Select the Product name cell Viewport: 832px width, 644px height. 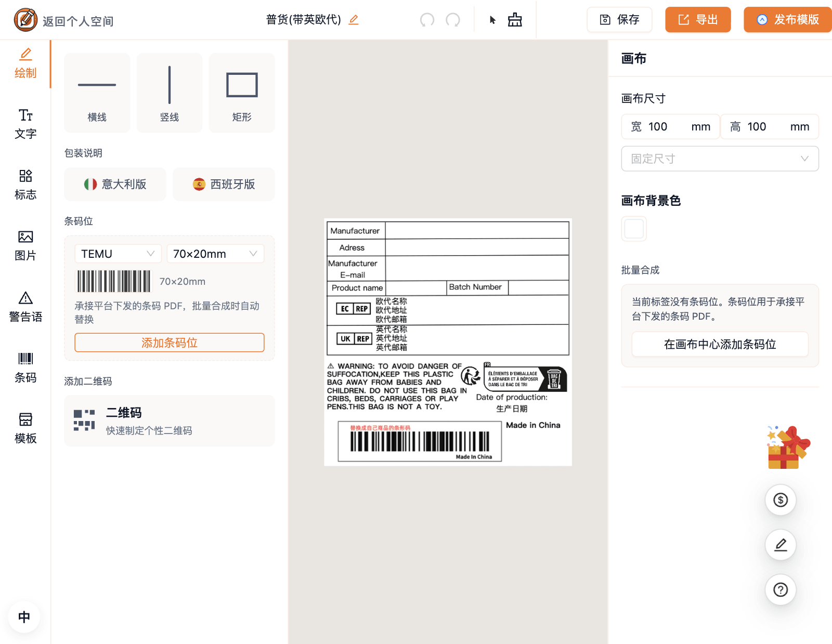(x=357, y=288)
